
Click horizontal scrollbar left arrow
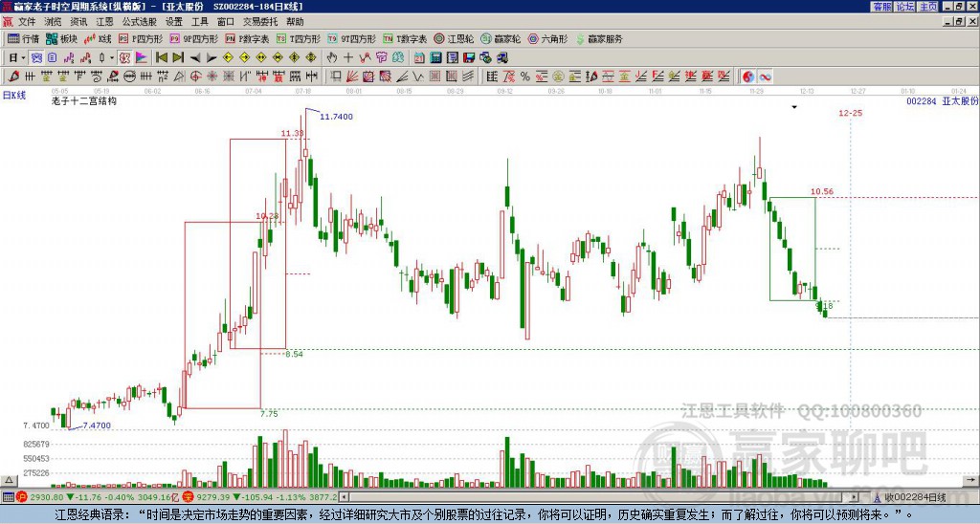(343, 497)
